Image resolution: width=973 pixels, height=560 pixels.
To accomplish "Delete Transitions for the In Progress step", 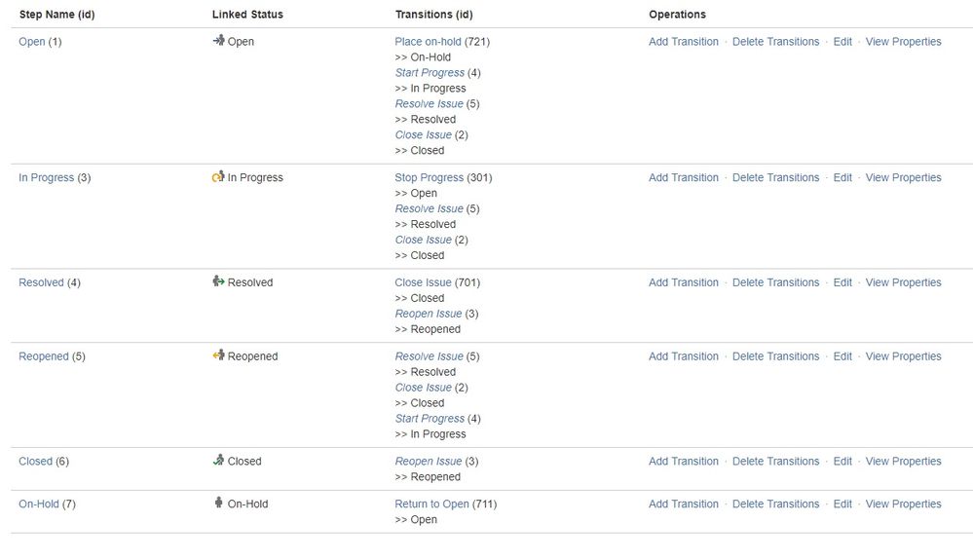I will (775, 177).
